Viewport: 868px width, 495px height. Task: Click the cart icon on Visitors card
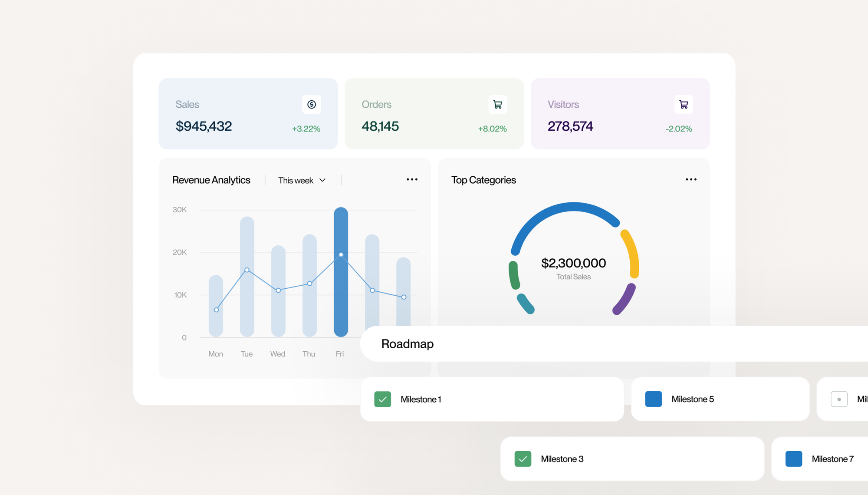pos(684,104)
